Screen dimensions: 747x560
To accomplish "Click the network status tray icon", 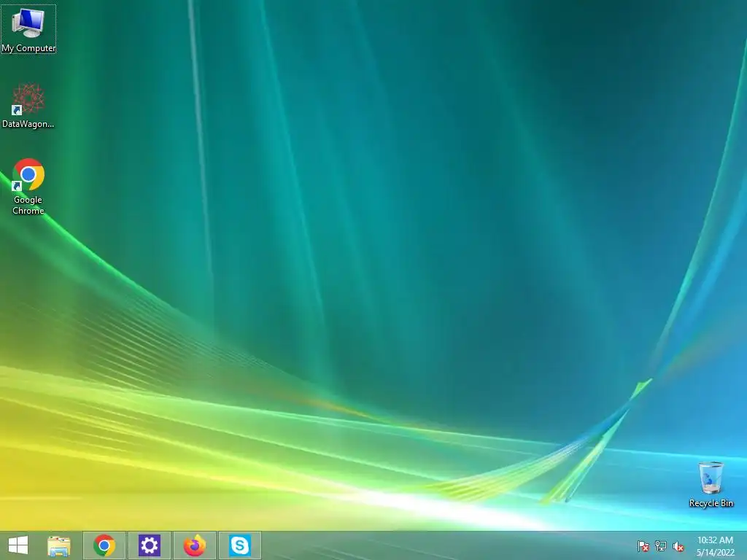I will point(661,546).
